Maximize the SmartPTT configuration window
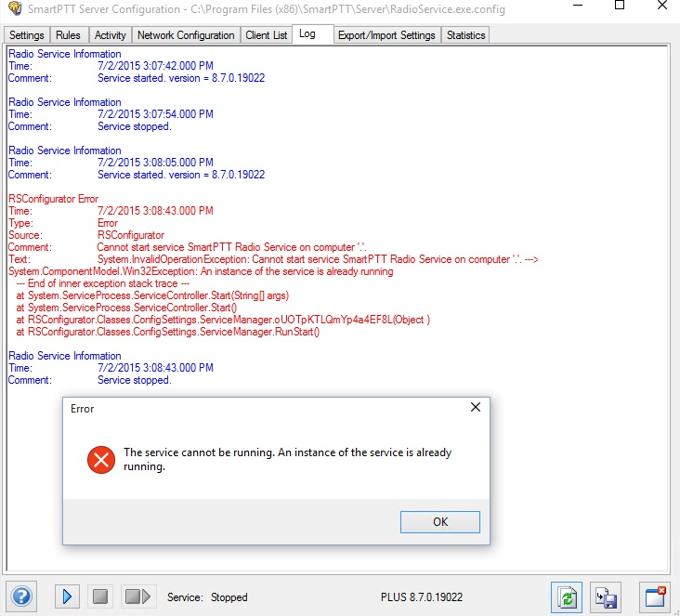The width and height of the screenshot is (680, 616). click(x=620, y=7)
